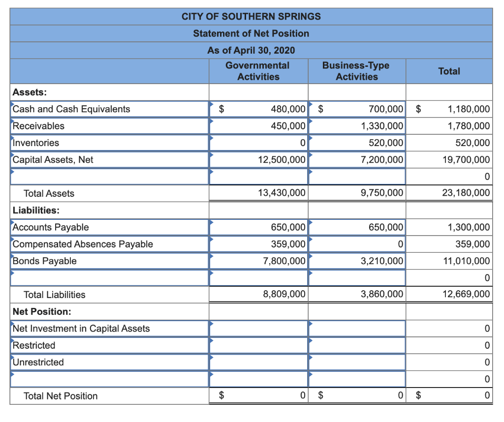This screenshot has height=422, width=504.
Task: Select the Governmental Activities 480,000 cell
Action: [x=258, y=109]
